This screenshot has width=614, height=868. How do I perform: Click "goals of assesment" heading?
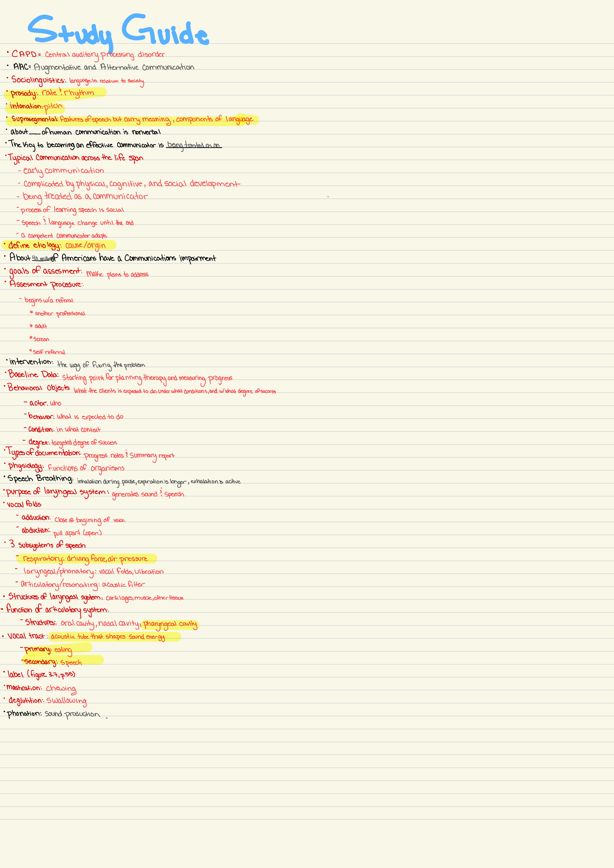click(x=45, y=271)
